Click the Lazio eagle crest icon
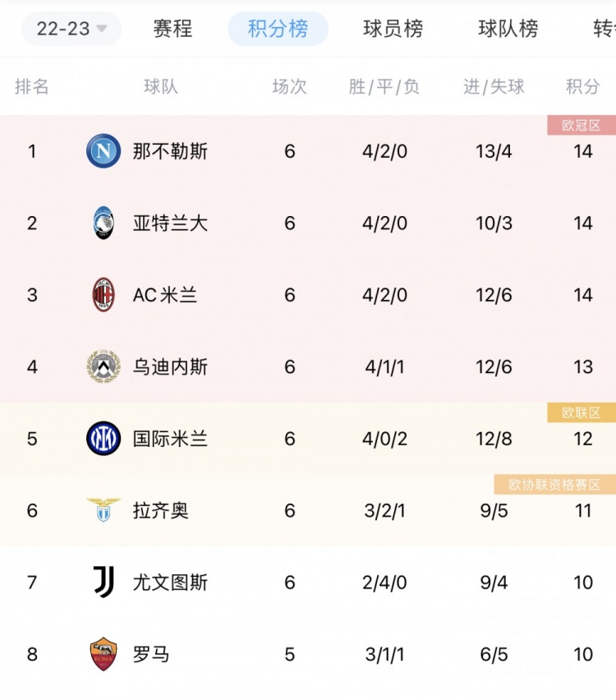 pos(103,510)
